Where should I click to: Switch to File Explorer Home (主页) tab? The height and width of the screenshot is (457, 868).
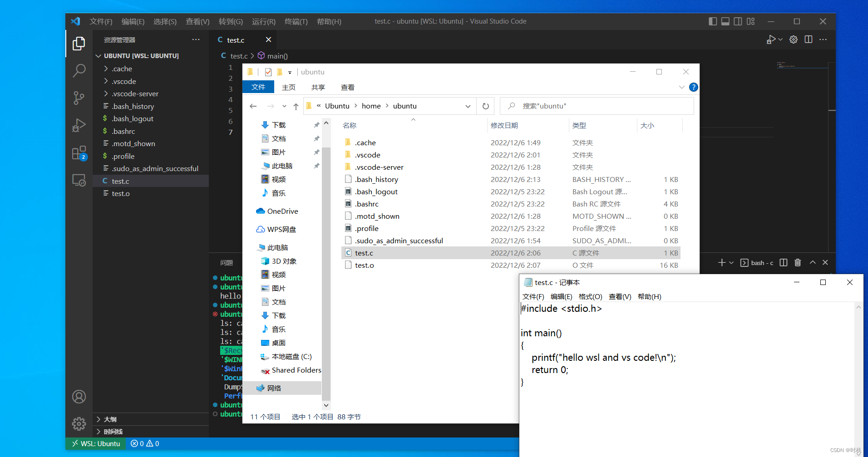tap(289, 87)
